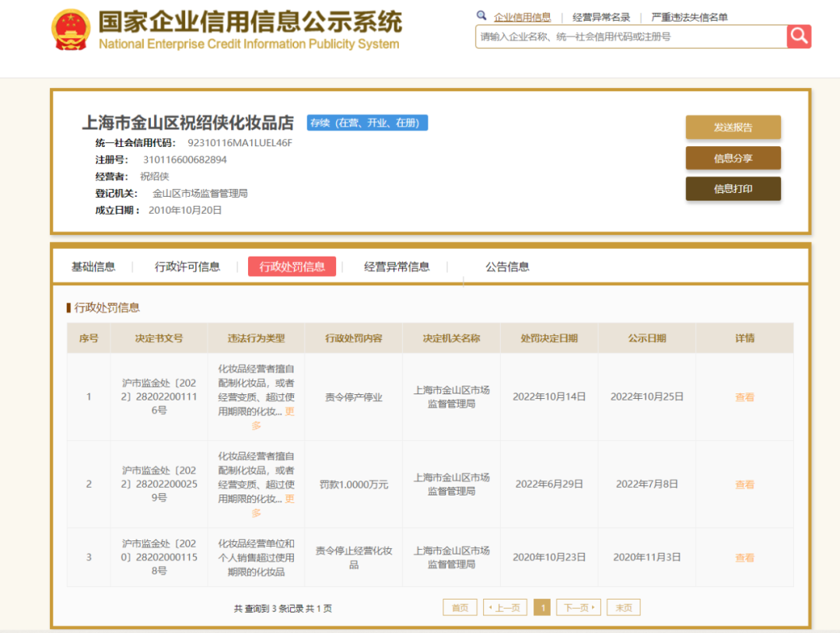Click the small magnifier icon beside 企业信用信息
This screenshot has width=840, height=633.
(x=481, y=16)
